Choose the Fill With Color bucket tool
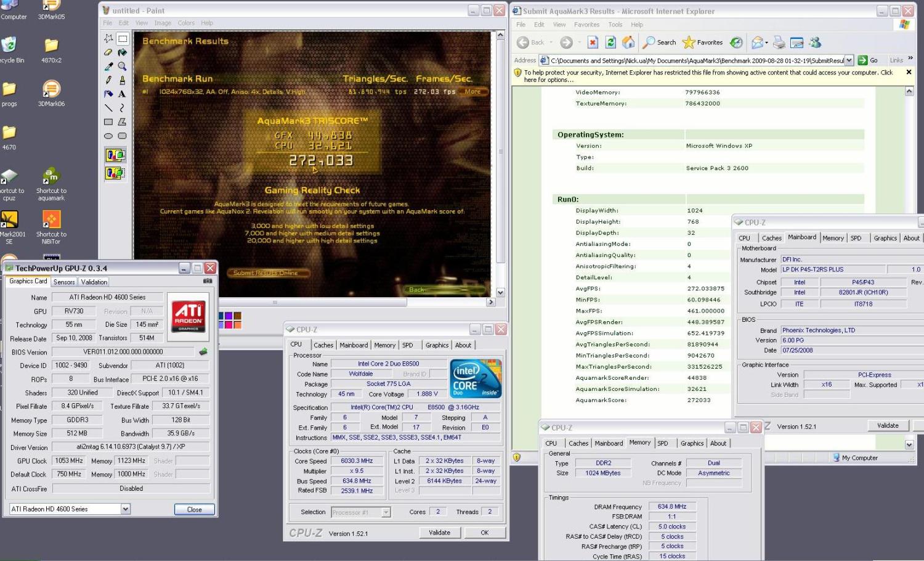The image size is (924, 561). coord(123,52)
